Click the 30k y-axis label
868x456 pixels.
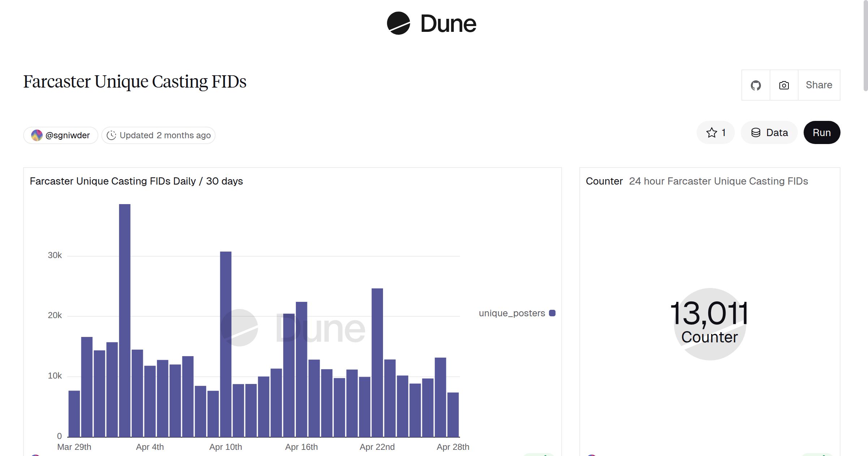[x=55, y=256]
